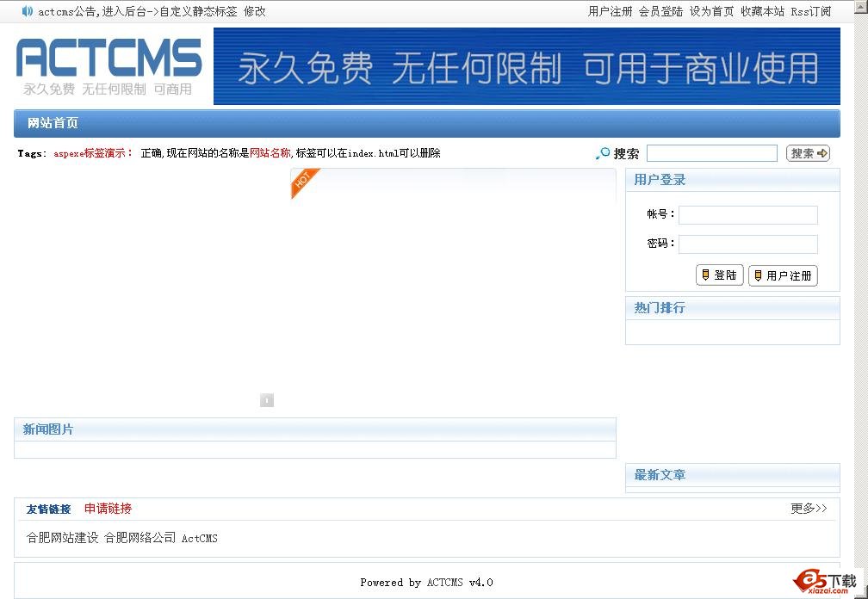Select the 友情链接 tab
Screen dimensions: 868x599
coord(51,509)
